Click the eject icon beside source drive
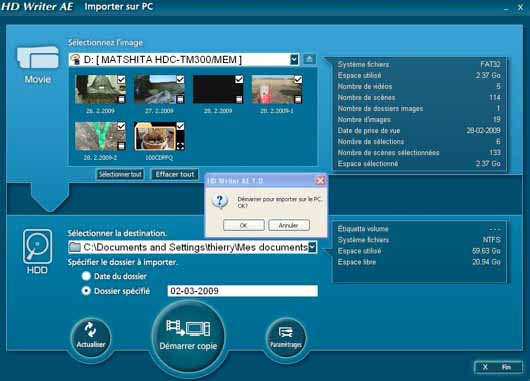This screenshot has height=381, width=530. (309, 59)
